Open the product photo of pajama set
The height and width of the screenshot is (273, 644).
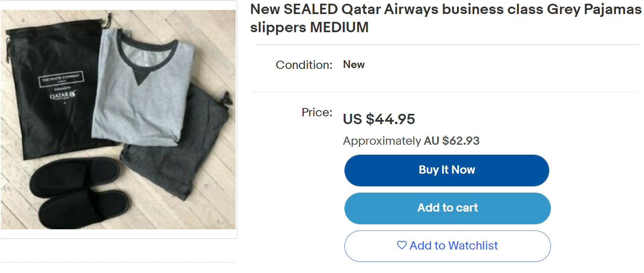point(118,120)
